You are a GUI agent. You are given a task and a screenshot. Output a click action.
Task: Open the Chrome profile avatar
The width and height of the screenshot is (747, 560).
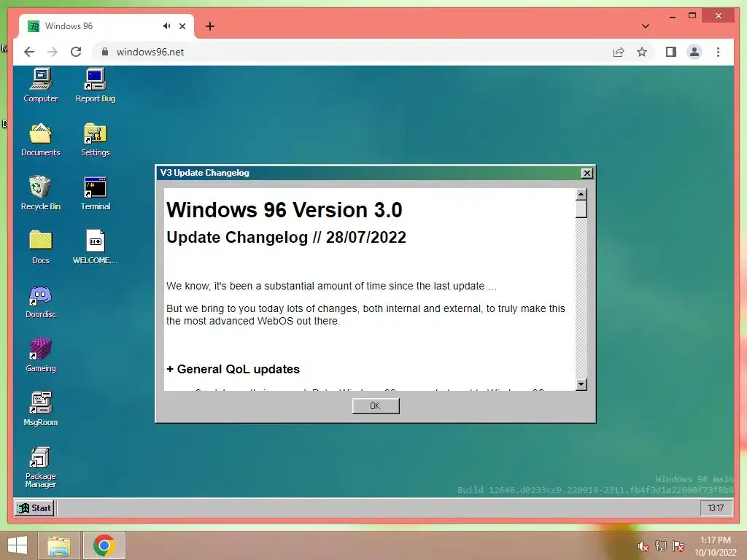click(694, 52)
